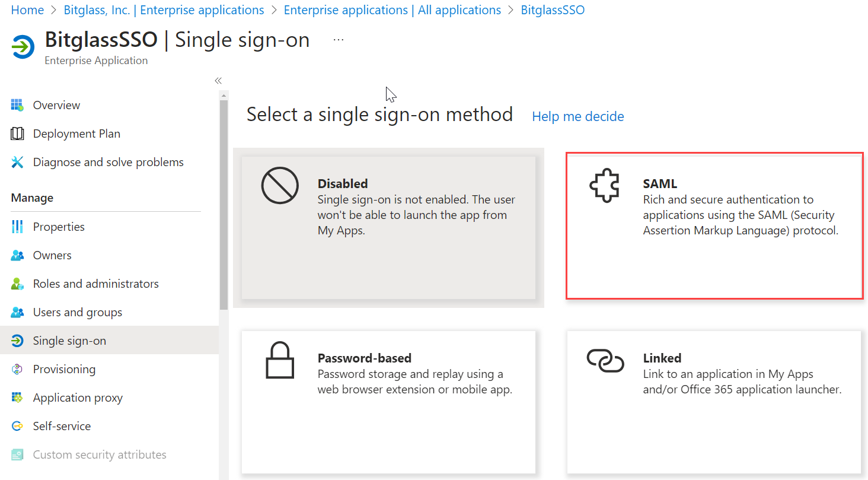The width and height of the screenshot is (868, 480).
Task: Open Users and groups
Action: pos(78,311)
